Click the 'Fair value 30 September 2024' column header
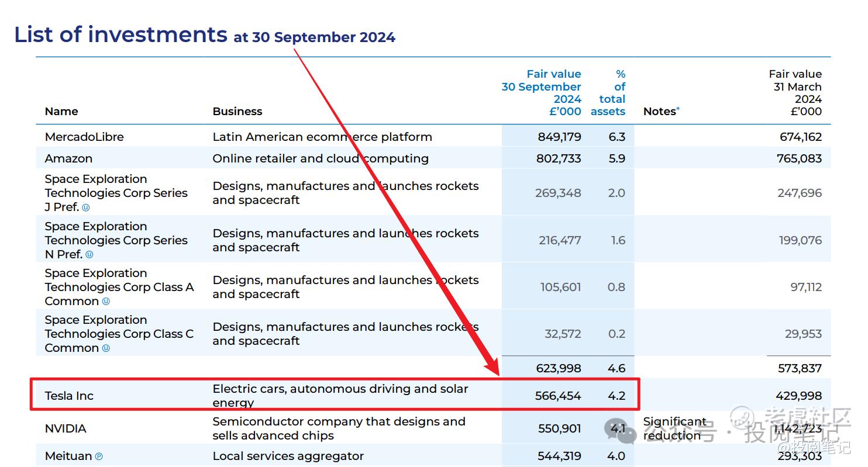 click(542, 92)
